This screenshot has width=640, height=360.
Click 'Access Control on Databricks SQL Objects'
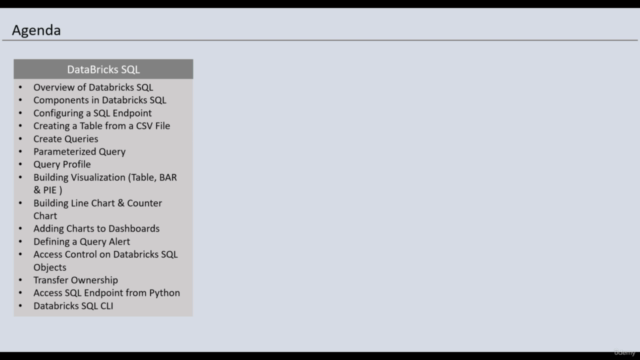point(106,261)
